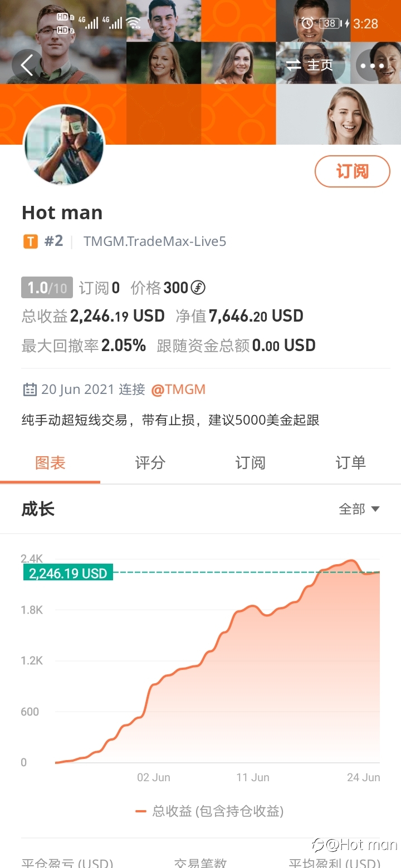Tap the #2 ranking label
Screen dimensions: 401x868
(53, 241)
